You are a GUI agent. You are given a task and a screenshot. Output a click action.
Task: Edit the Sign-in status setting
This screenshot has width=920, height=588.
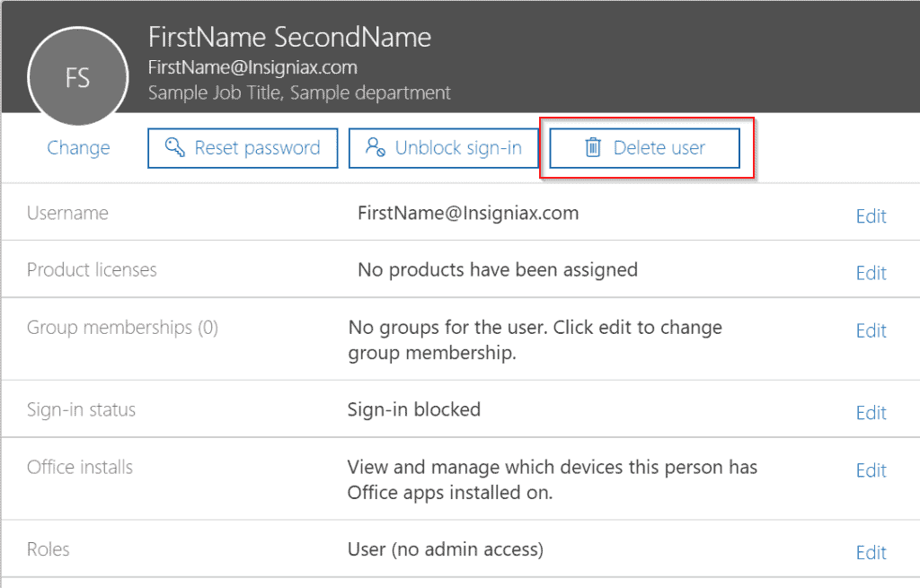point(871,413)
